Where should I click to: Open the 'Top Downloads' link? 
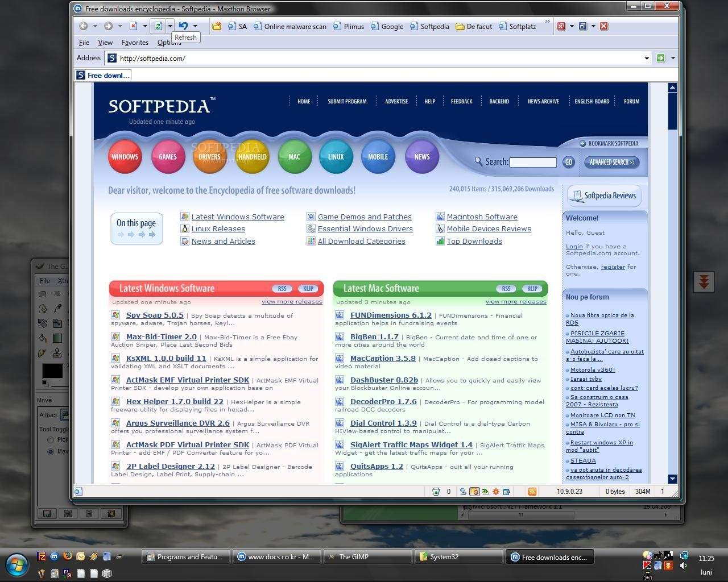click(x=474, y=241)
